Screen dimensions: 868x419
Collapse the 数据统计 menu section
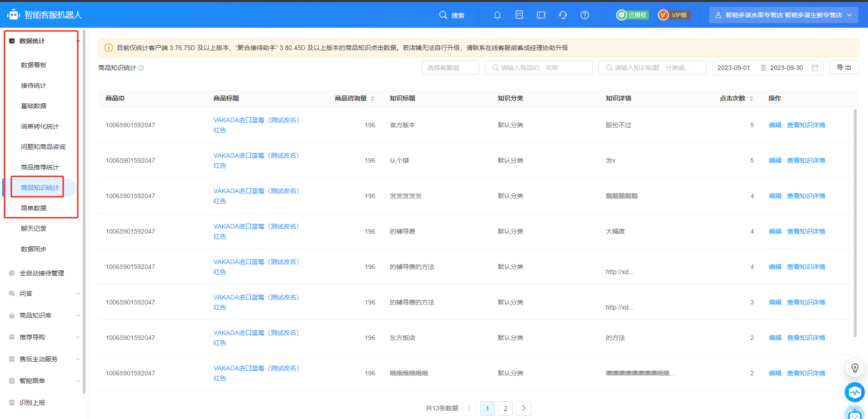pos(78,41)
